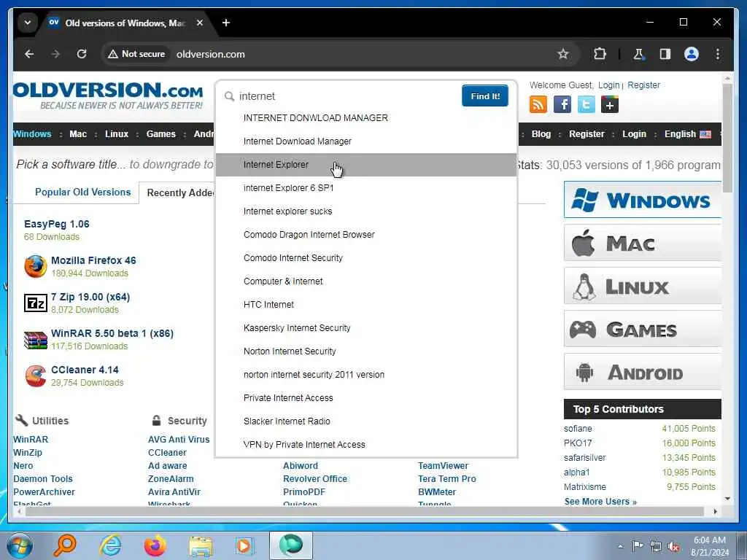Click the page vertical scrollbar thumb
747x560 pixels.
point(727,138)
